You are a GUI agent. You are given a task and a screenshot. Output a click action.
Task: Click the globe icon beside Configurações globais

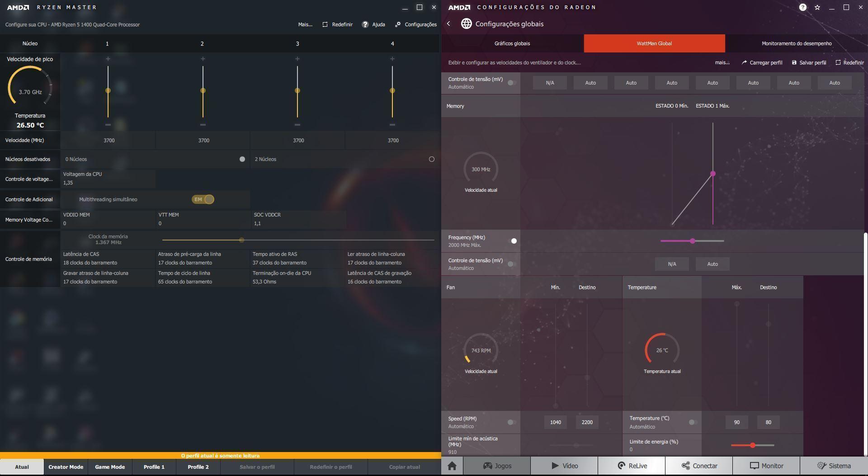467,24
